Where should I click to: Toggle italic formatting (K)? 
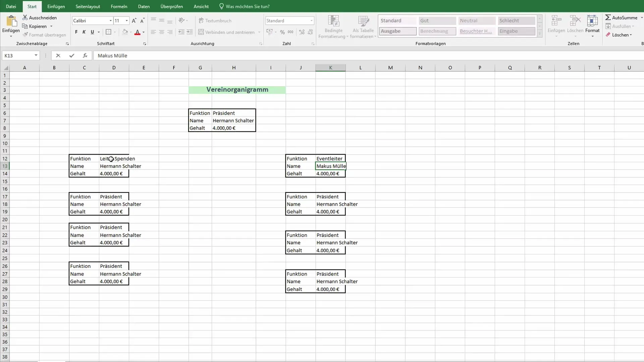click(84, 32)
